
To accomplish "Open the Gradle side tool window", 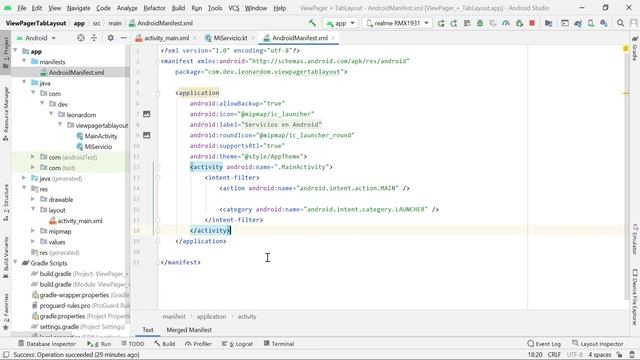I will [635, 49].
